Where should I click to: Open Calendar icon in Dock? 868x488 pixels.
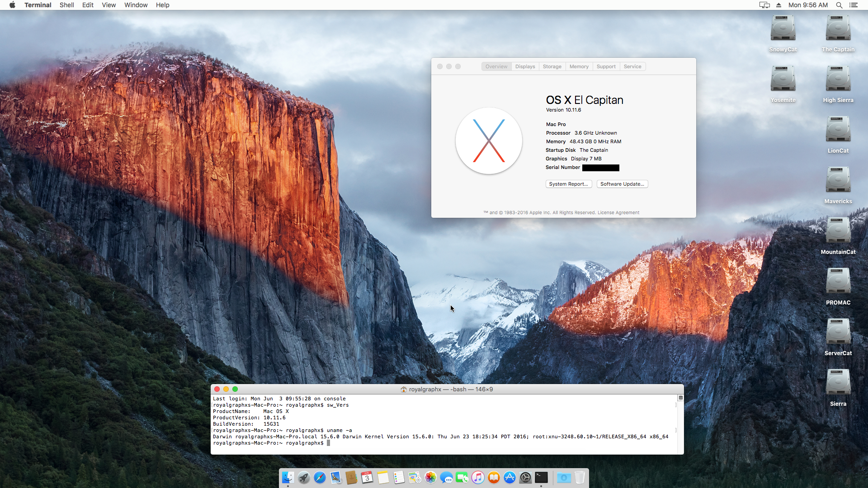pyautogui.click(x=367, y=477)
